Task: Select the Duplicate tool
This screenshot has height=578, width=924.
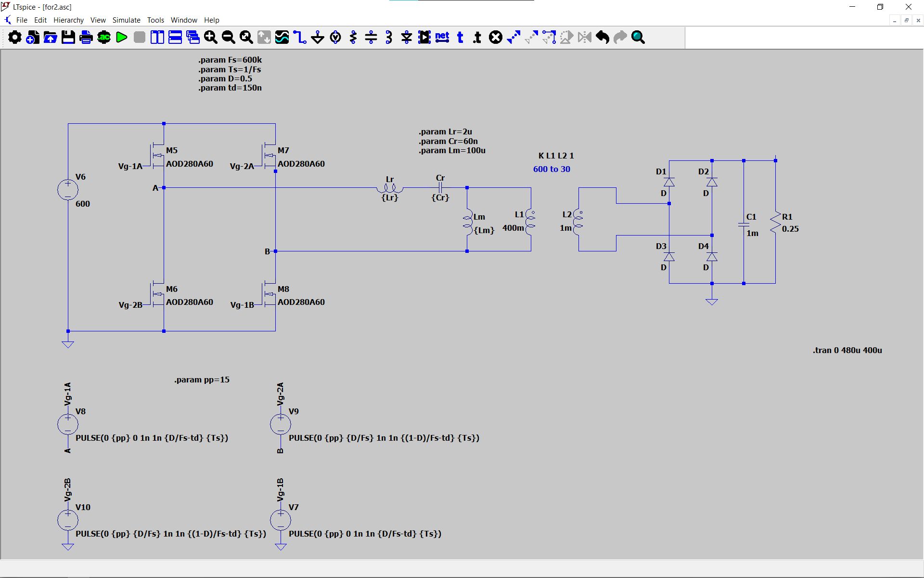Action: point(513,37)
